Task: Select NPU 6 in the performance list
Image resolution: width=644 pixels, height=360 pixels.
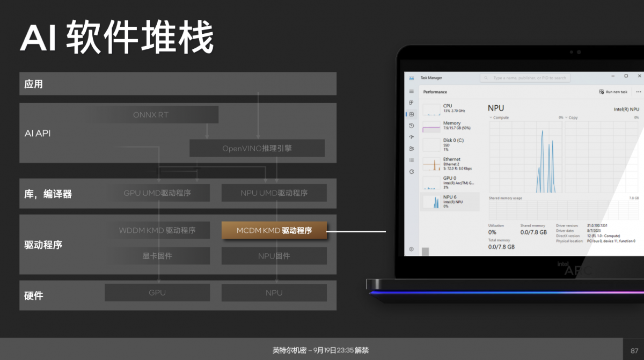Action: (450, 201)
